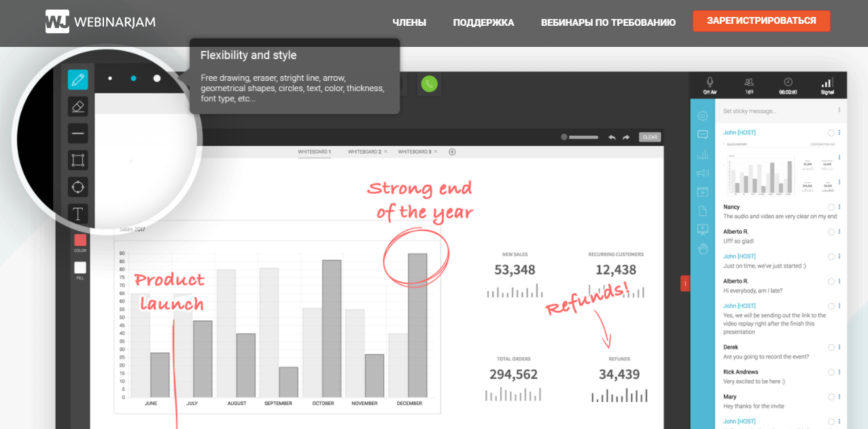Click the ЗАРЕГИСТРИРОВАТЬСЯ button
Viewport: 868px width, 429px height.
point(761,21)
